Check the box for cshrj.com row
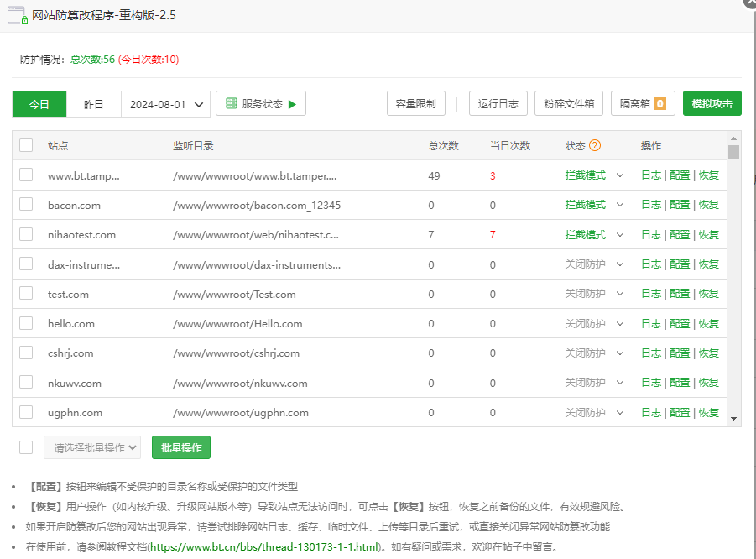Screen dimensions: 756x559 click(26, 353)
